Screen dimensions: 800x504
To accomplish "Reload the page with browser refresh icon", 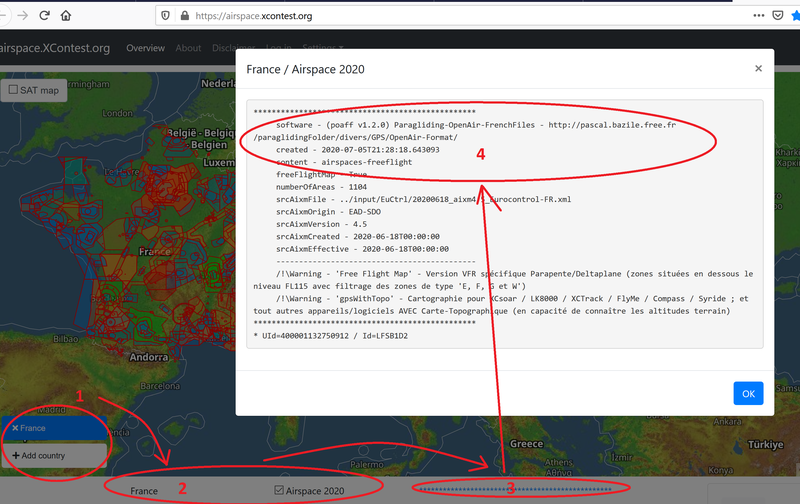I will 44,15.
